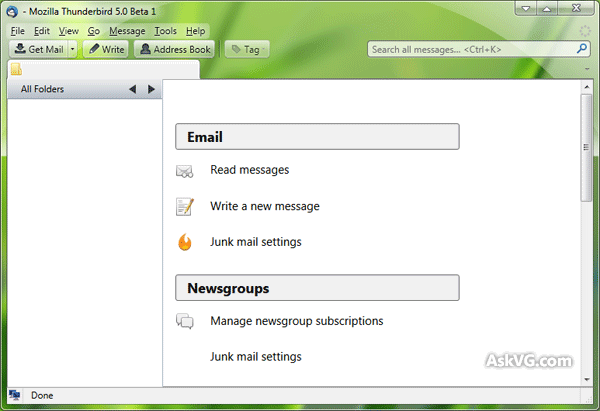This screenshot has width=600, height=411.
Task: Open the File menu
Action: [18, 31]
